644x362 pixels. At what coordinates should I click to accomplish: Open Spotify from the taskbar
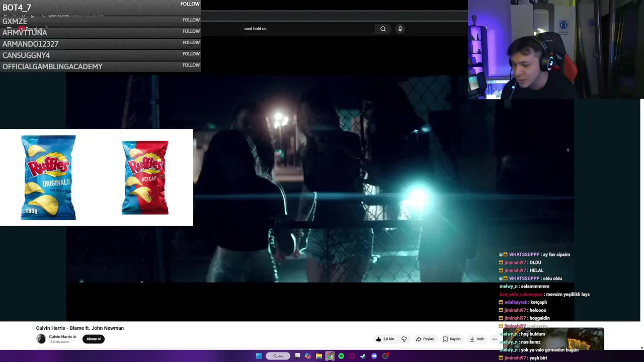click(341, 356)
